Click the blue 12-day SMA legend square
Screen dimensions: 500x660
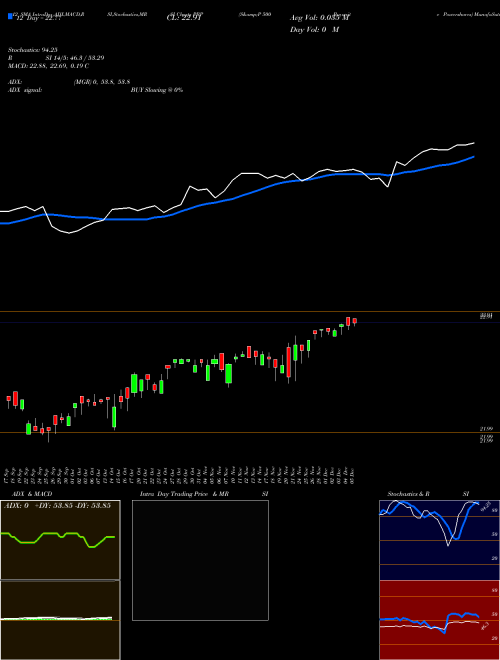[11, 16]
